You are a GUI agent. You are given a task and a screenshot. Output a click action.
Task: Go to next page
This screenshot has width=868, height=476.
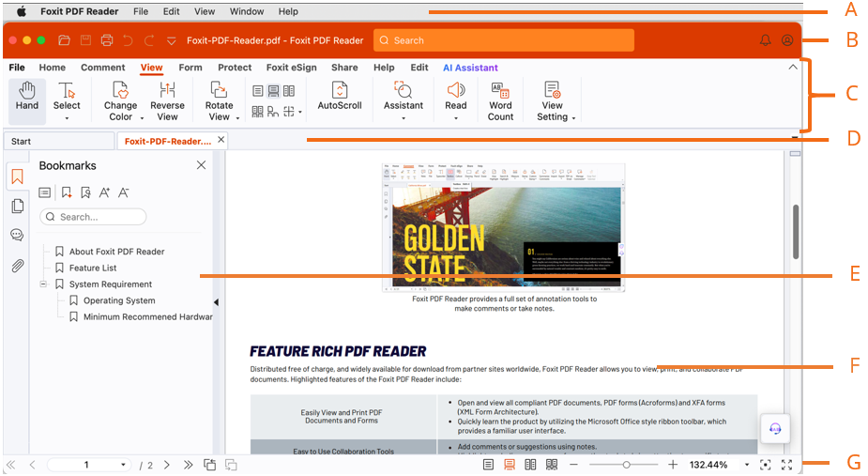pyautogui.click(x=167, y=465)
